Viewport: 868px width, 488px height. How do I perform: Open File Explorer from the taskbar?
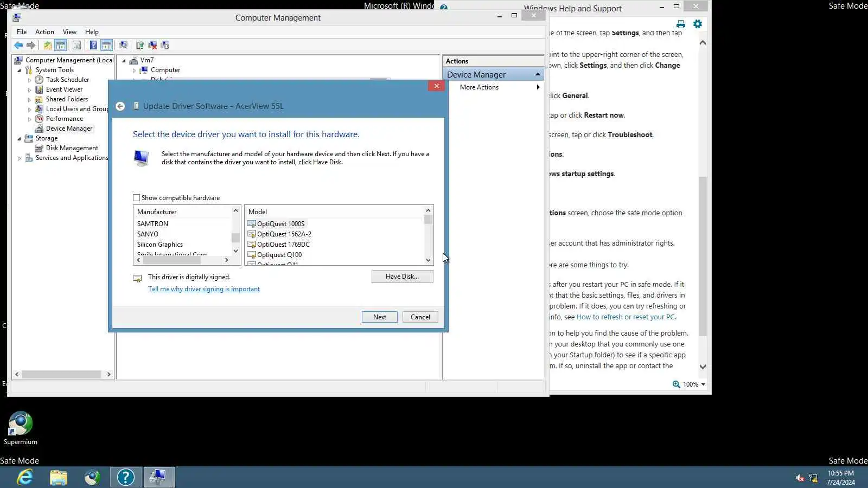click(x=59, y=477)
